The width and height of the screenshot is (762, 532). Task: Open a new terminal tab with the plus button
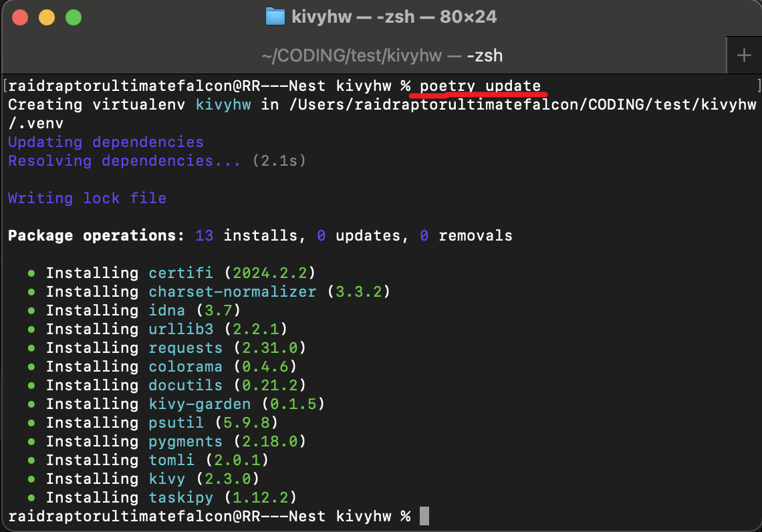pyautogui.click(x=743, y=55)
